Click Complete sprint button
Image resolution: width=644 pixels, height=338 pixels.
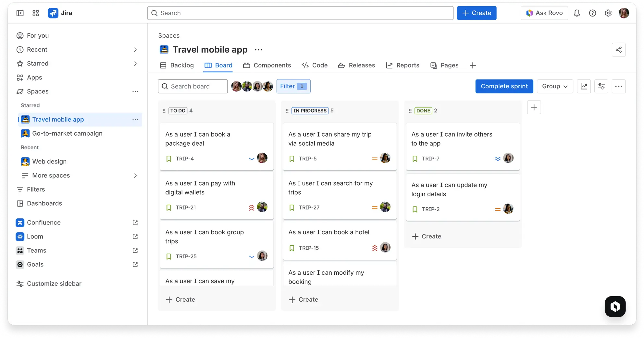(x=504, y=86)
